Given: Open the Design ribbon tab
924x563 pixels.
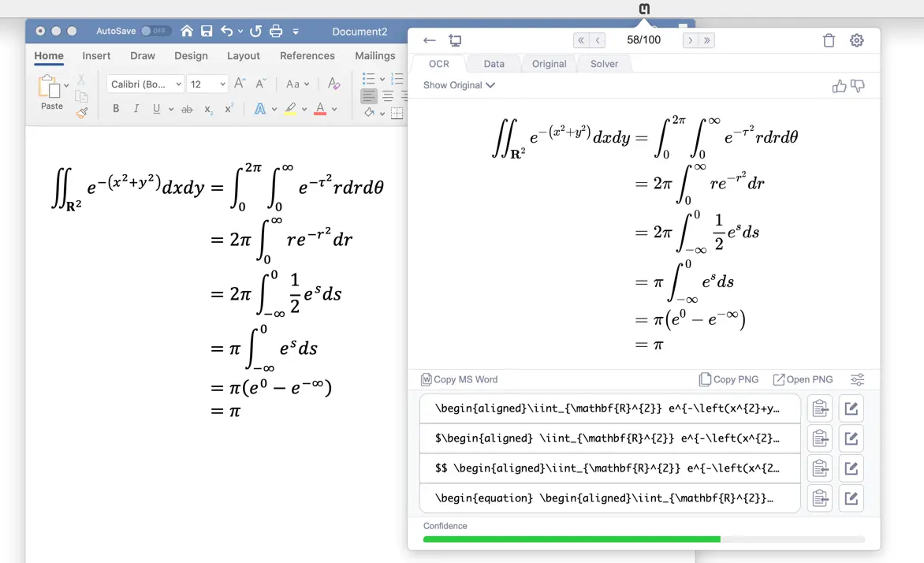Looking at the screenshot, I should pyautogui.click(x=191, y=56).
